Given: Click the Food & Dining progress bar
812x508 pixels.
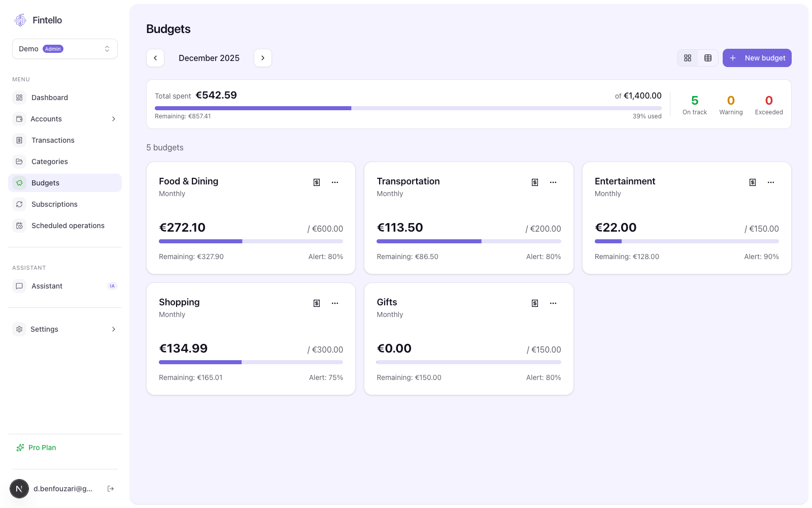Looking at the screenshot, I should [251, 241].
